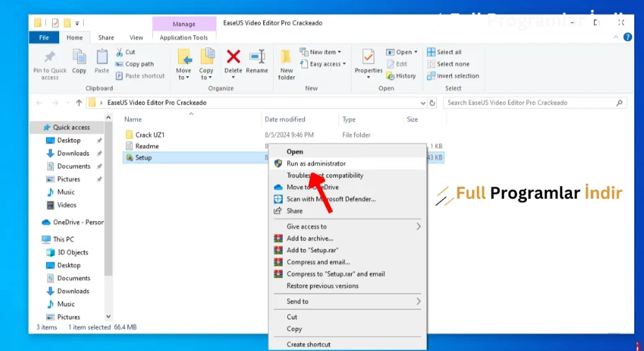Open the Copy to dropdown

206,64
